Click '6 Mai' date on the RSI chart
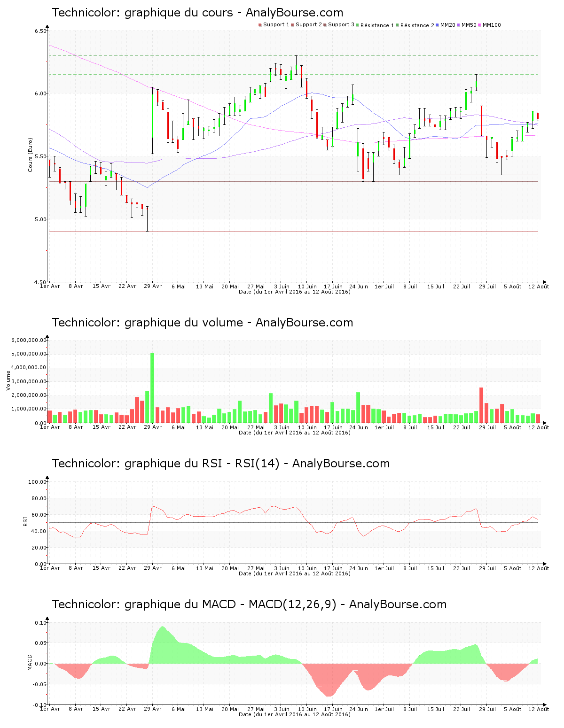564x728 pixels. point(179,568)
